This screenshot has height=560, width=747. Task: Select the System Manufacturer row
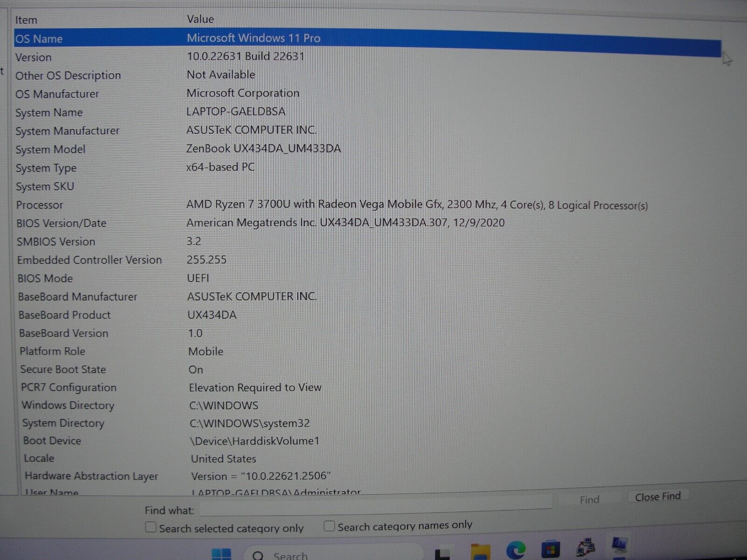pyautogui.click(x=367, y=130)
